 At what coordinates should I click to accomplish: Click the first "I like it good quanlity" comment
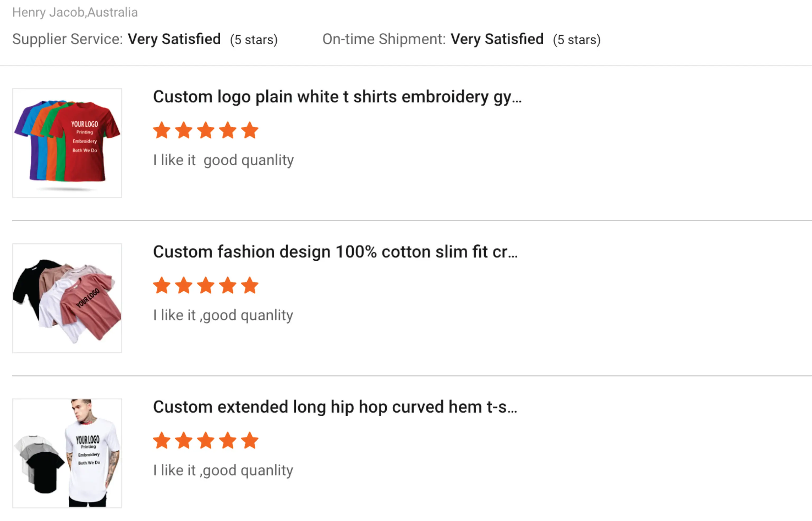click(x=223, y=160)
